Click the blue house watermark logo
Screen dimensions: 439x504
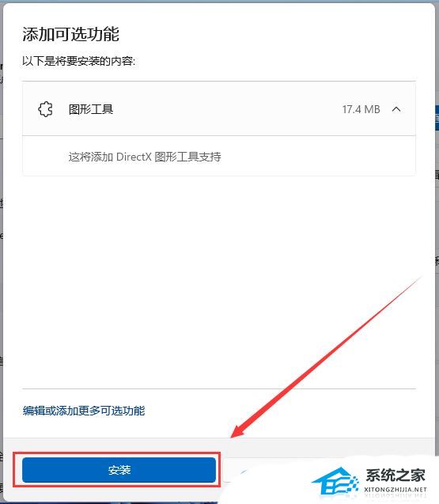click(335, 481)
